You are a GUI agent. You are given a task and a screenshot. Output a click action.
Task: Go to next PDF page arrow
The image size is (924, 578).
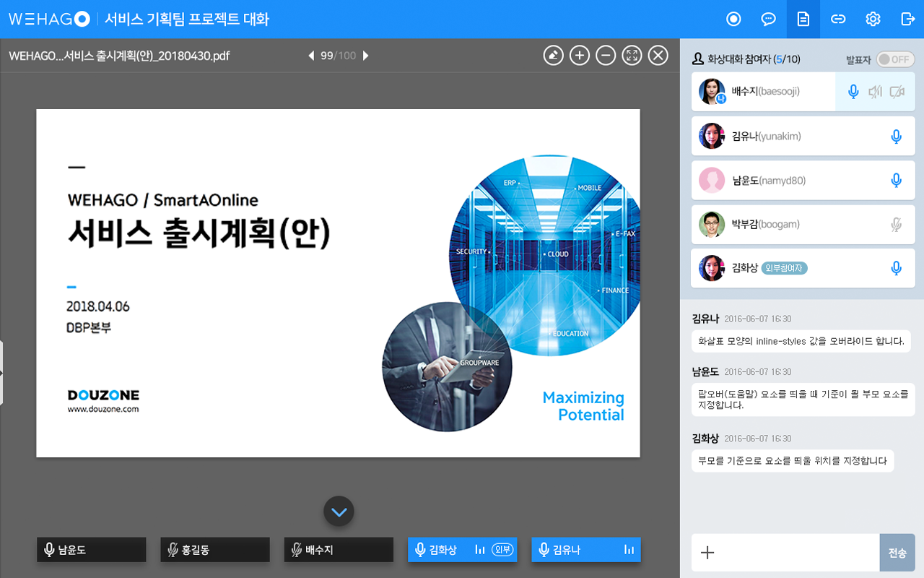365,56
